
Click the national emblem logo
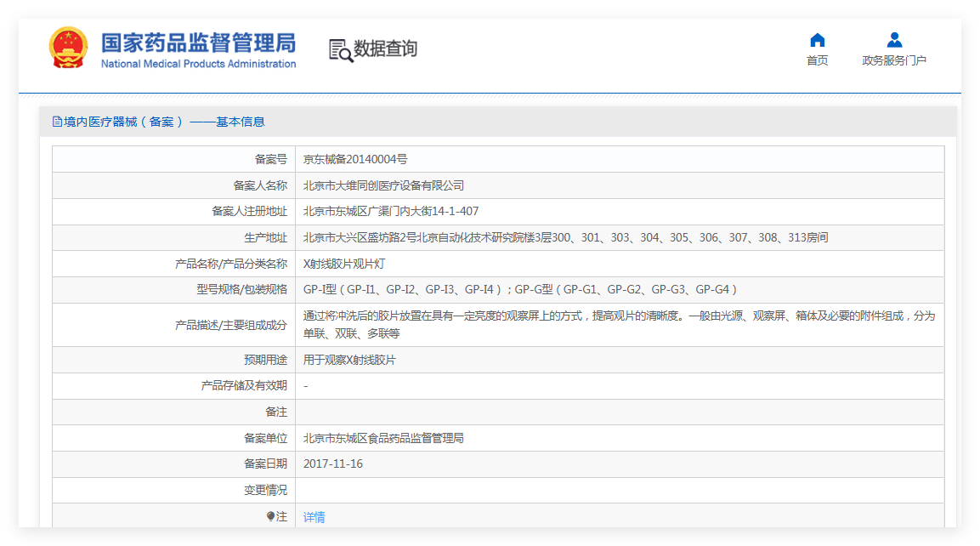(68, 48)
